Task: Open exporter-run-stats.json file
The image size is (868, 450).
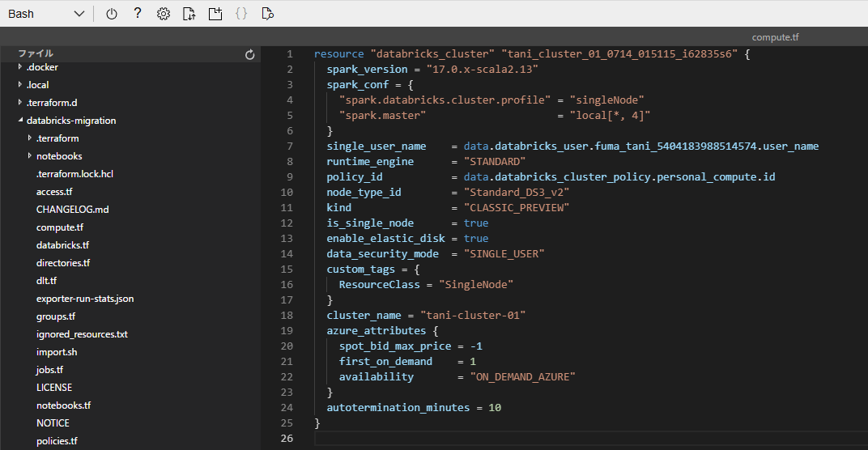Action: pos(85,299)
